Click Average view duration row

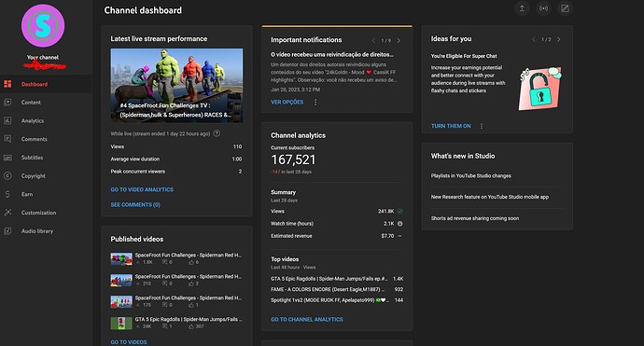click(x=176, y=159)
